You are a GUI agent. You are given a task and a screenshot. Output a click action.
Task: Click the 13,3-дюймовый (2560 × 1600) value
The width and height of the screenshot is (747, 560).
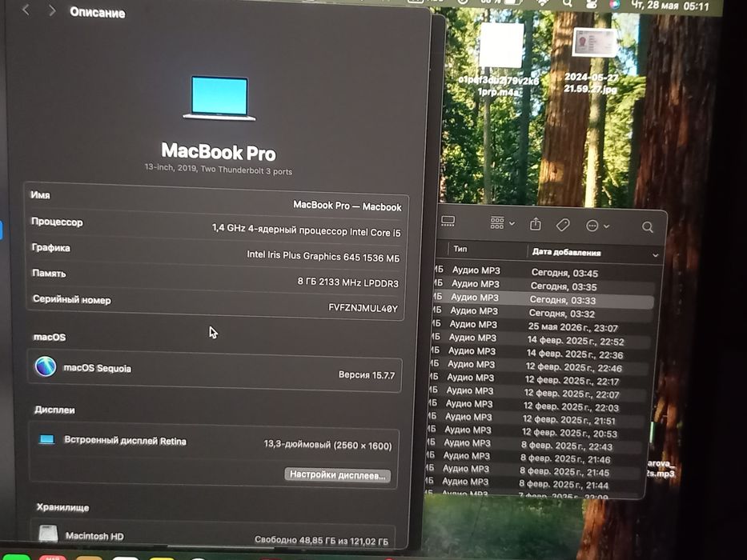coord(327,445)
